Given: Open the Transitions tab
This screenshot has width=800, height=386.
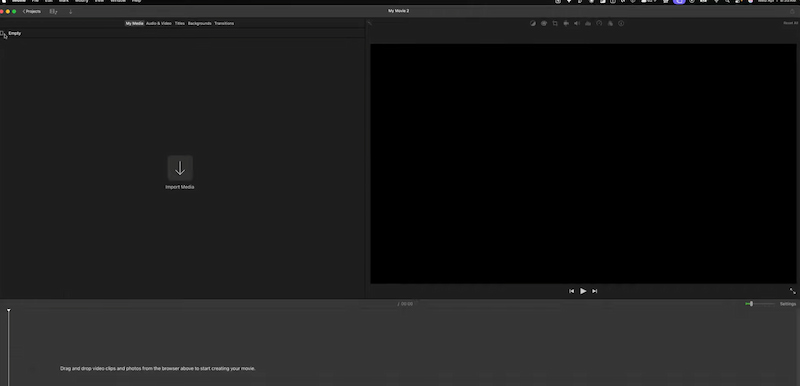Looking at the screenshot, I should [x=224, y=23].
